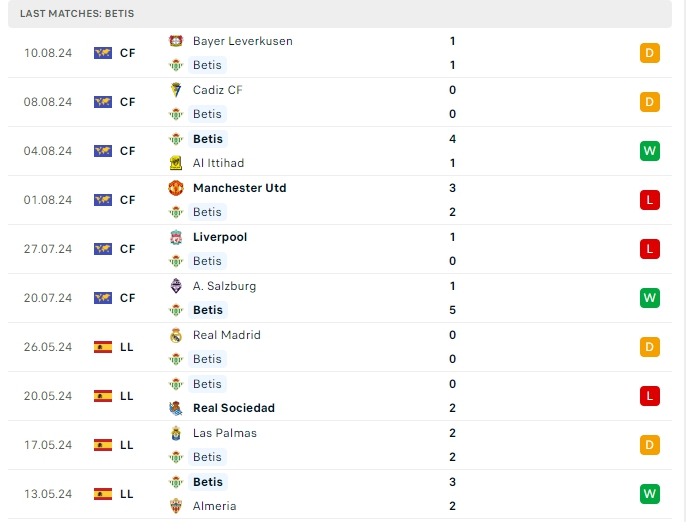Click the club friendly flag on 10.08.24 row
This screenshot has width=686, height=522.
(x=102, y=53)
